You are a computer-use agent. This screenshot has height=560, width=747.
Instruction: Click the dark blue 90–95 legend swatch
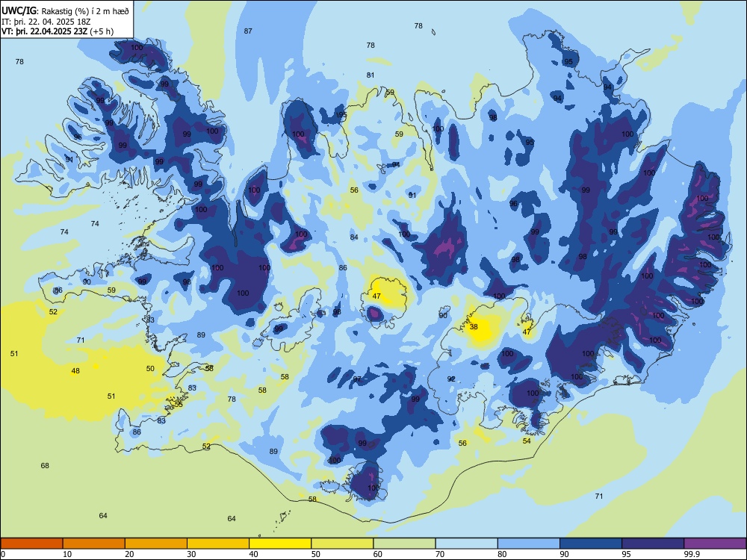pyautogui.click(x=591, y=544)
